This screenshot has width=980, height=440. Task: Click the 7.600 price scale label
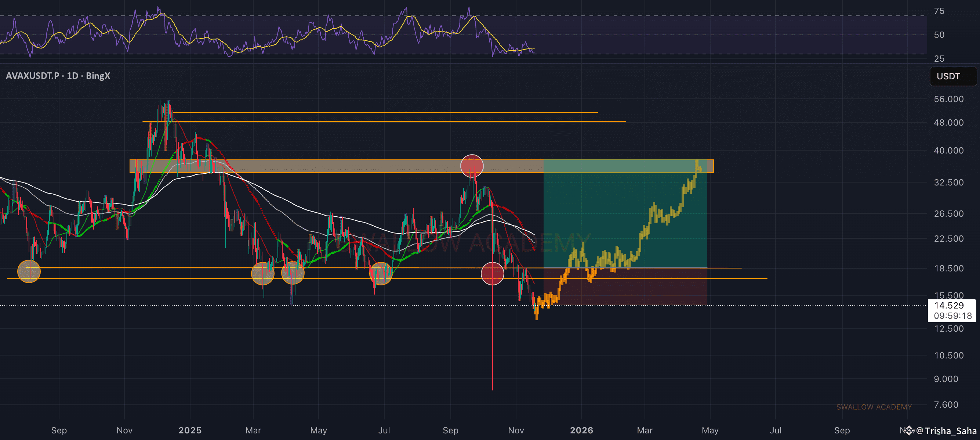(x=946, y=405)
